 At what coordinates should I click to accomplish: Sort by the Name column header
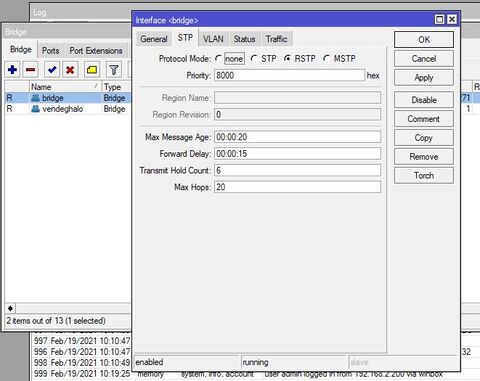coord(65,87)
